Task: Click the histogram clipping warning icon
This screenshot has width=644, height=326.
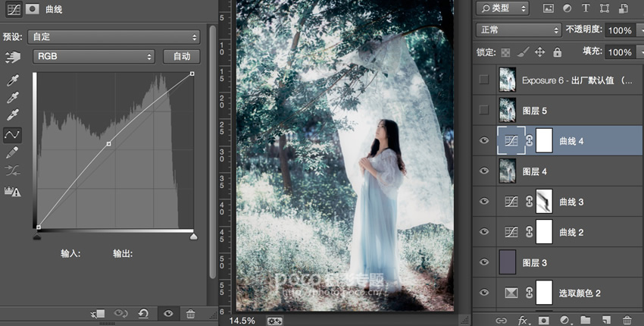Action: 12,191
